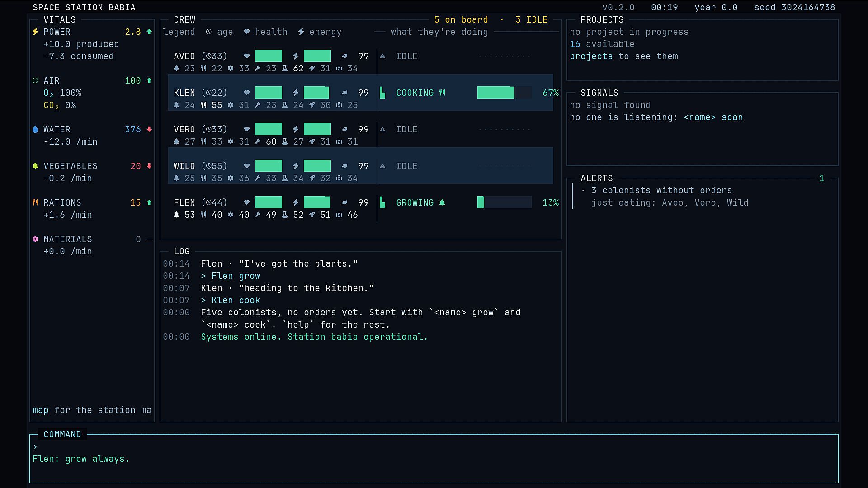868x488 pixels.
Task: Click Wild's idle triangle status icon
Action: pos(382,166)
